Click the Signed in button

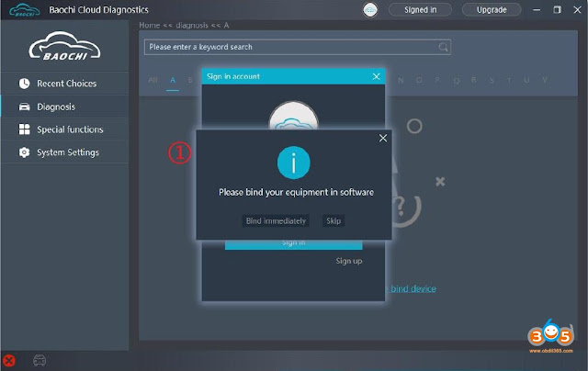[420, 10]
